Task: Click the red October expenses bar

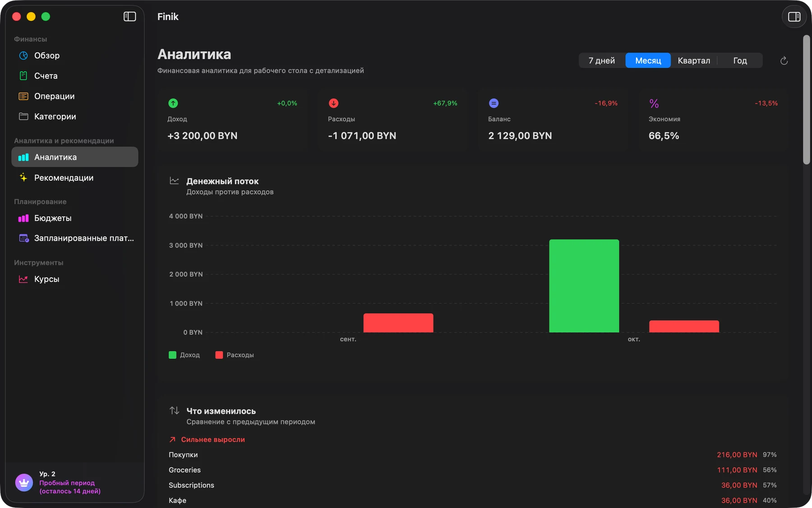Action: click(684, 326)
